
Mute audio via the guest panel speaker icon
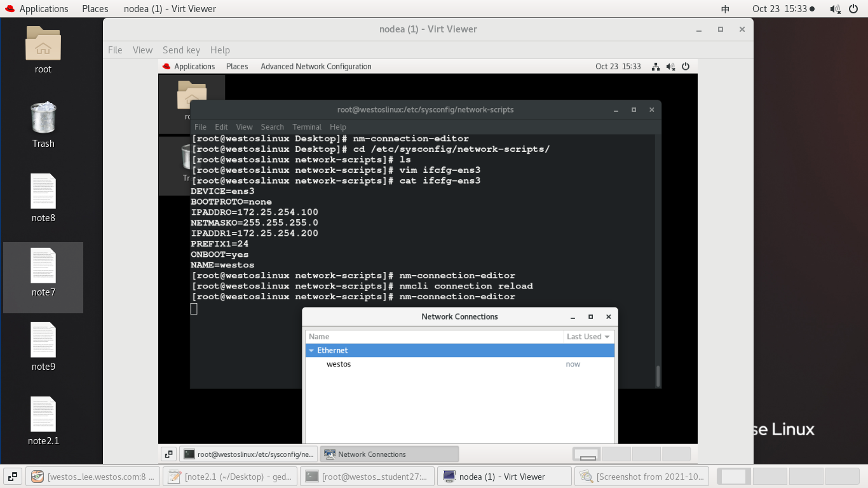coord(670,66)
